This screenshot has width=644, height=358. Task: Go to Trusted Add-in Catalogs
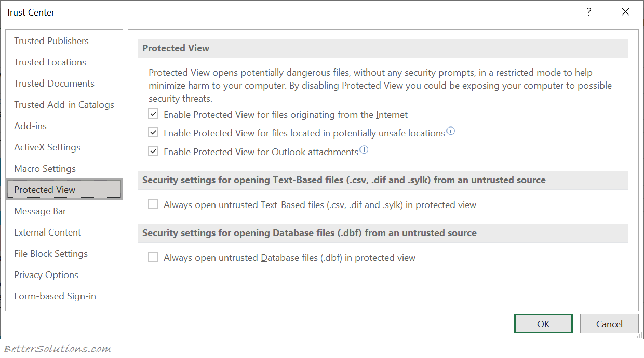(64, 105)
